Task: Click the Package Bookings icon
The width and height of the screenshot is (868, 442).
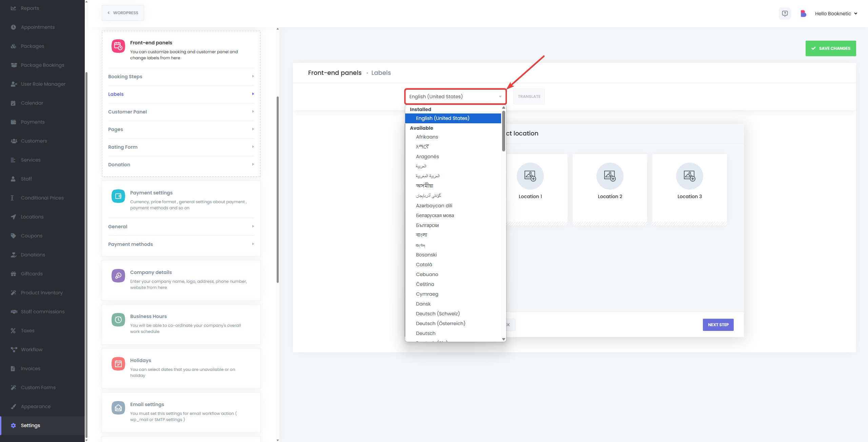Action: coord(14,65)
